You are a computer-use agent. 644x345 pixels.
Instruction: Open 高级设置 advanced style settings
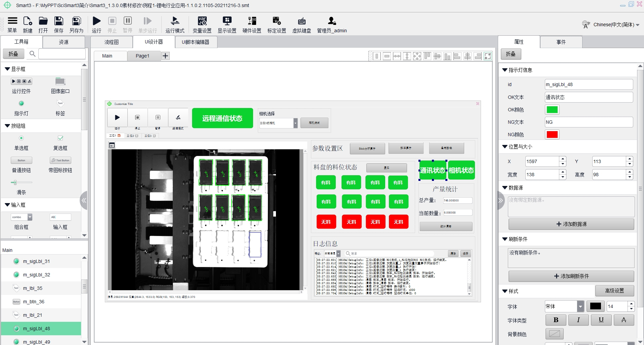(x=614, y=291)
